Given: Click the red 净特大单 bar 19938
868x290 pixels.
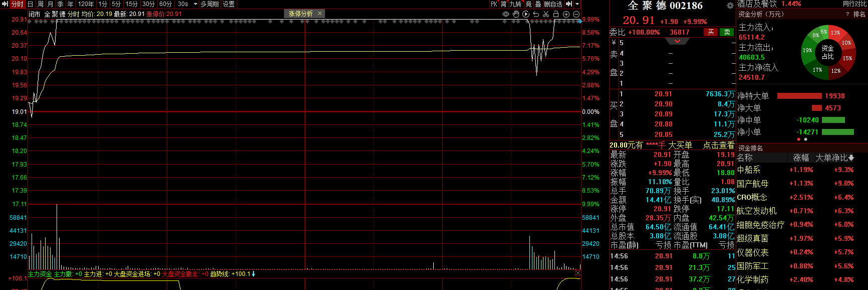Looking at the screenshot, I should click(x=799, y=96).
